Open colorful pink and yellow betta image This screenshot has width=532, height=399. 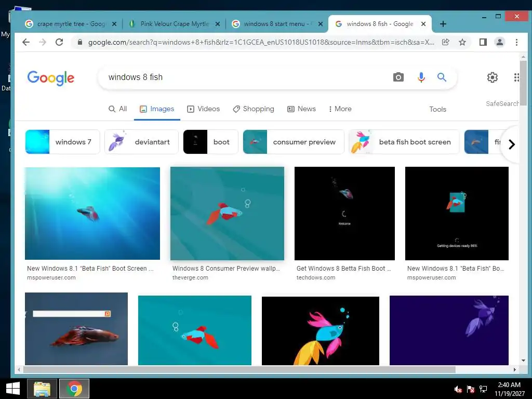tap(320, 331)
